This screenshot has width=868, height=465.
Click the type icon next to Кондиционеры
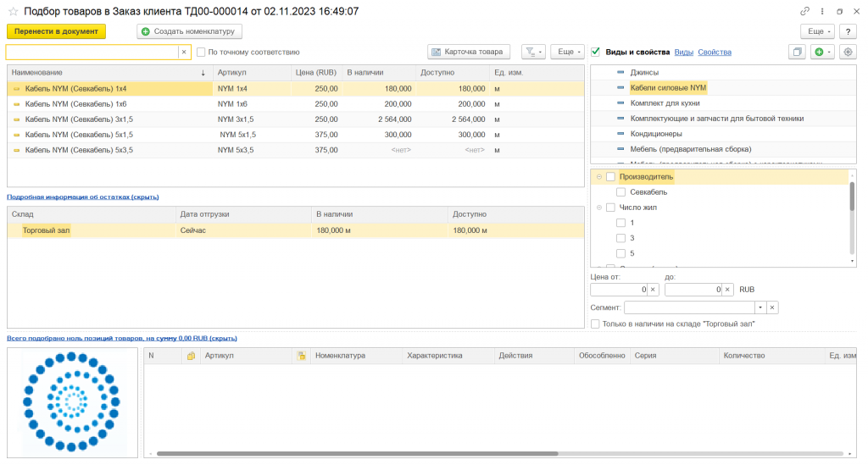pos(620,134)
